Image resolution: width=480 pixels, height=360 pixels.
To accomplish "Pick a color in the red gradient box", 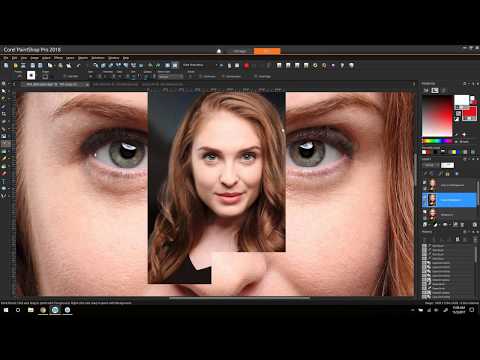I will click(x=437, y=116).
